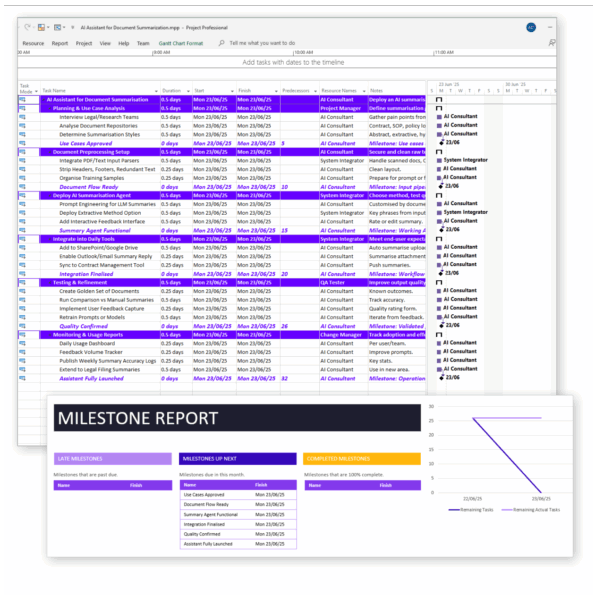Open the Resource Names column filter arrow

(x=364, y=91)
